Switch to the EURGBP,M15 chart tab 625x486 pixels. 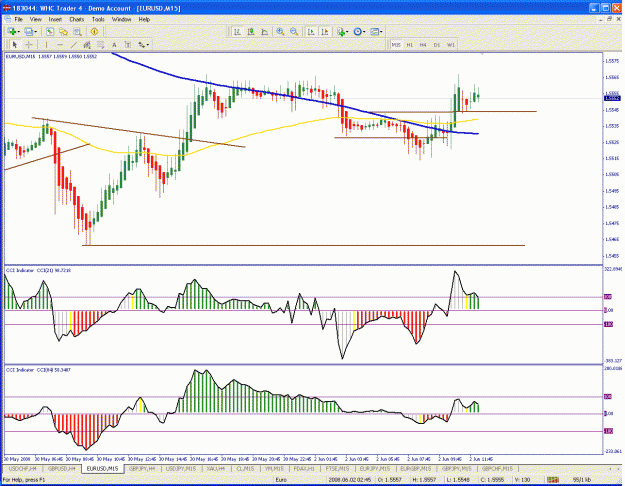click(x=416, y=468)
